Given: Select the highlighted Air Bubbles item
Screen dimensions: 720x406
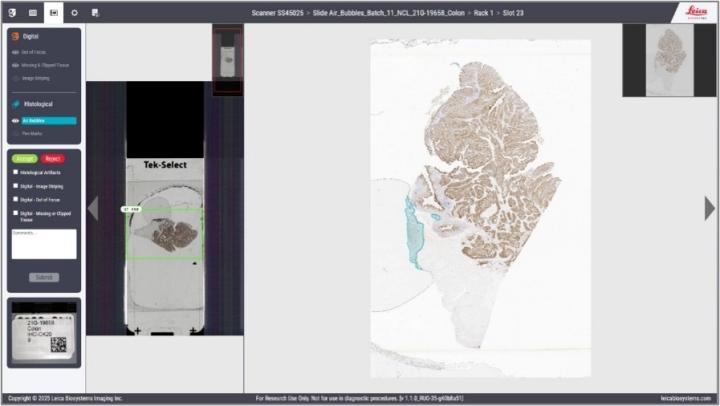Looking at the screenshot, I should point(49,121).
